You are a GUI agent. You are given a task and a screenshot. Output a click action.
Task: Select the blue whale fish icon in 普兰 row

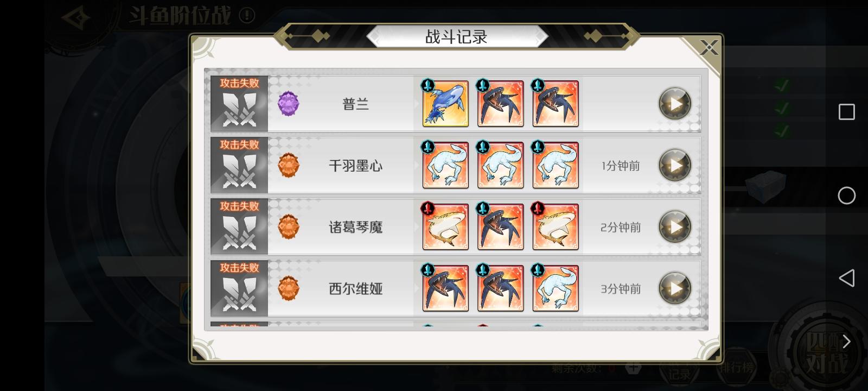click(445, 104)
